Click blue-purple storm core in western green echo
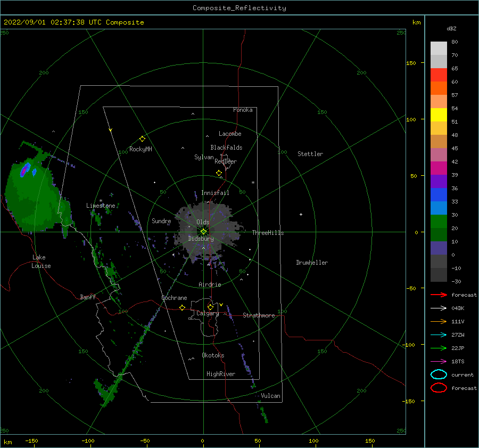This screenshot has width=479, height=448. coord(25,170)
